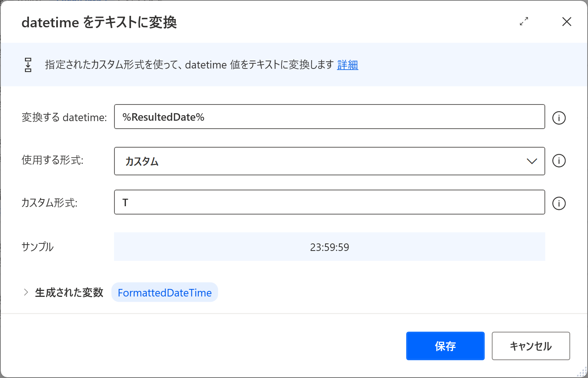Show info for カスタム形式 field
The width and height of the screenshot is (588, 378).
[x=559, y=203]
